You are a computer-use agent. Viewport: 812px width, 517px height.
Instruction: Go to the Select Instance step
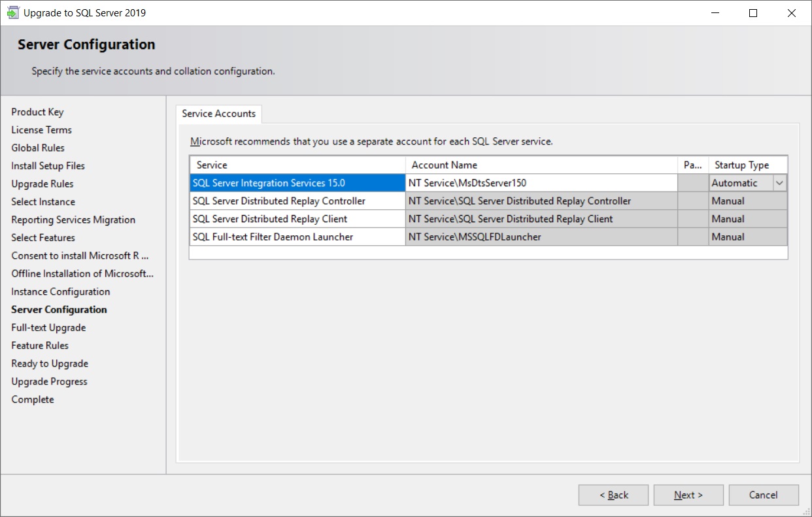pyautogui.click(x=43, y=201)
